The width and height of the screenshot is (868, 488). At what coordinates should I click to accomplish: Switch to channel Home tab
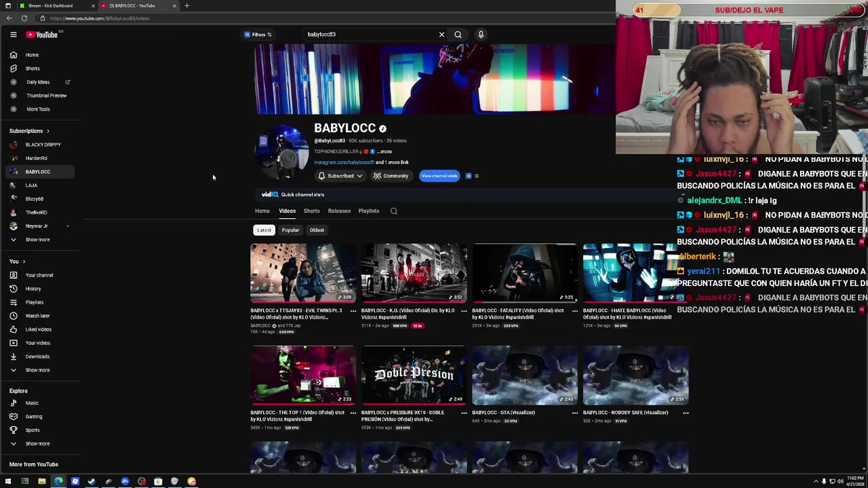point(262,211)
